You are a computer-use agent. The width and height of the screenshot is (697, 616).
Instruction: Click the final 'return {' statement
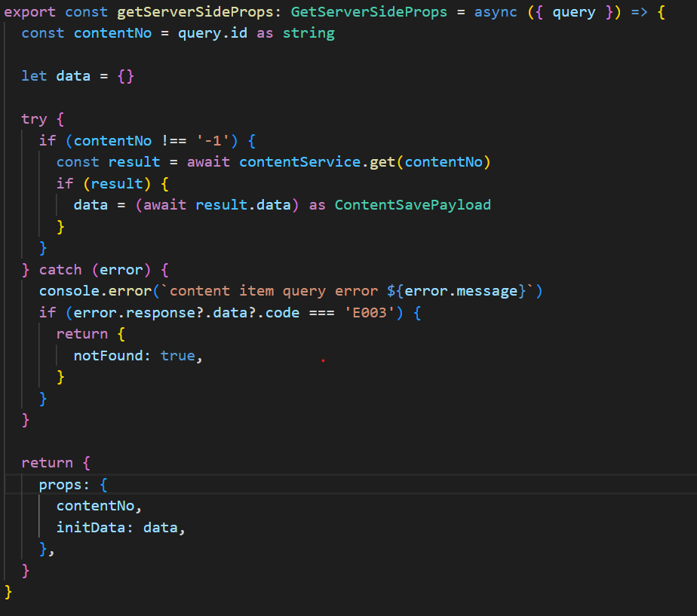pyautogui.click(x=56, y=463)
